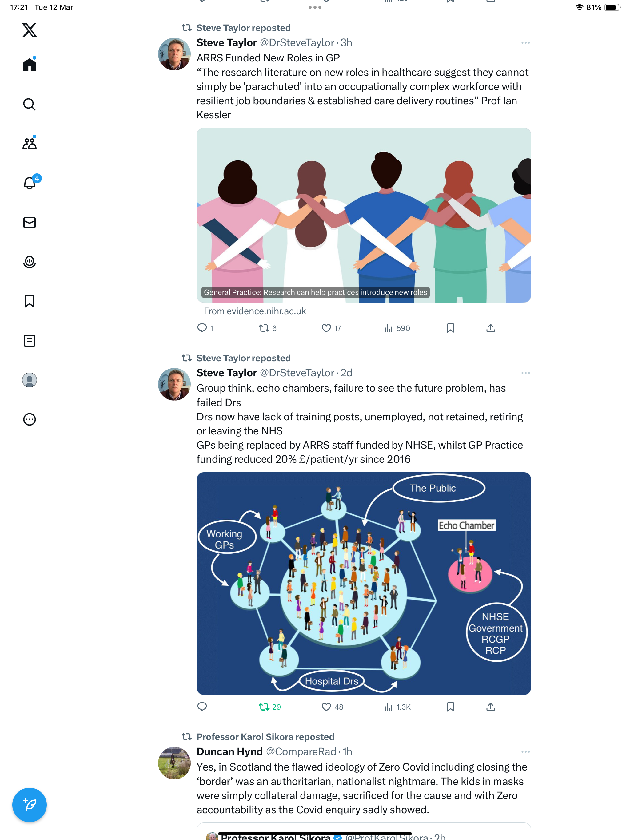Screen dimensions: 630x840
Task: Bookmark the Group think echo chambers post
Action: pos(450,707)
